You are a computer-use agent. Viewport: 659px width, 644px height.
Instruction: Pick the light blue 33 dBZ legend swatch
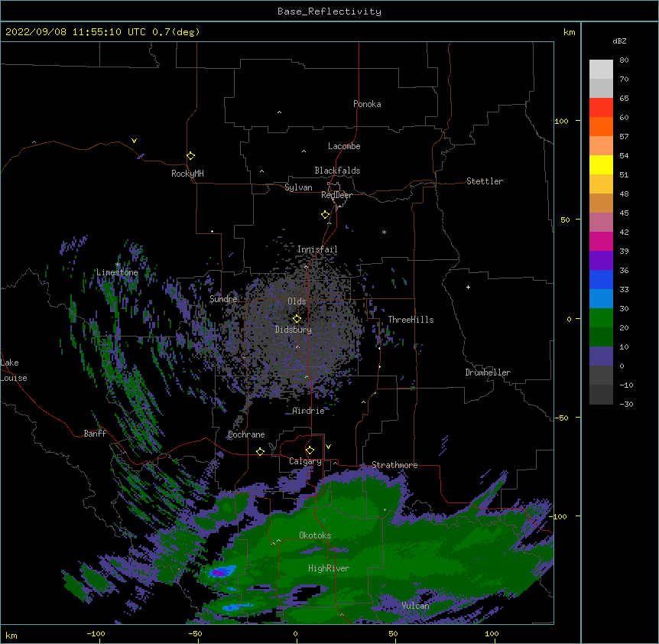click(x=601, y=298)
